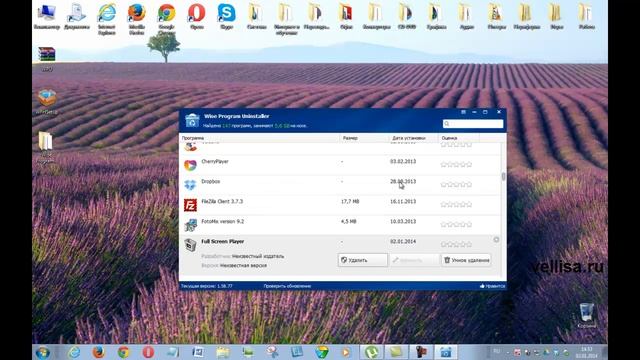
Task: Select the Dropbox row name
Action: click(x=211, y=181)
